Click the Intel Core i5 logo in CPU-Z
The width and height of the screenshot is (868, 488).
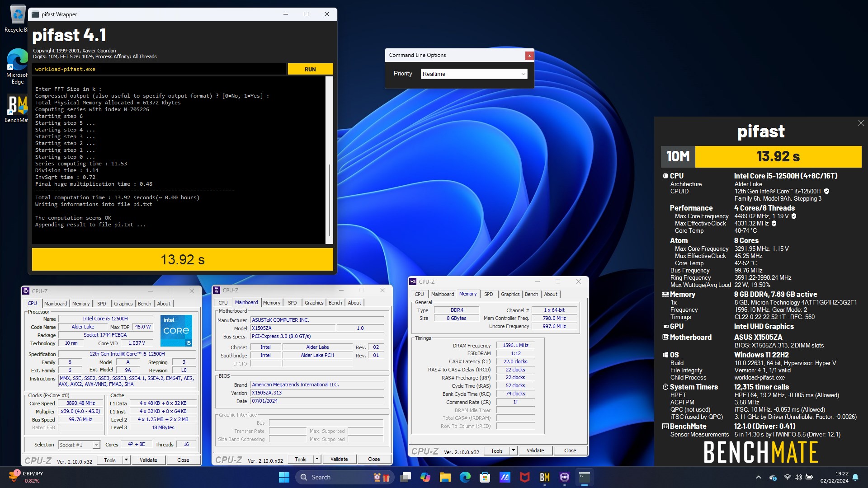(176, 330)
